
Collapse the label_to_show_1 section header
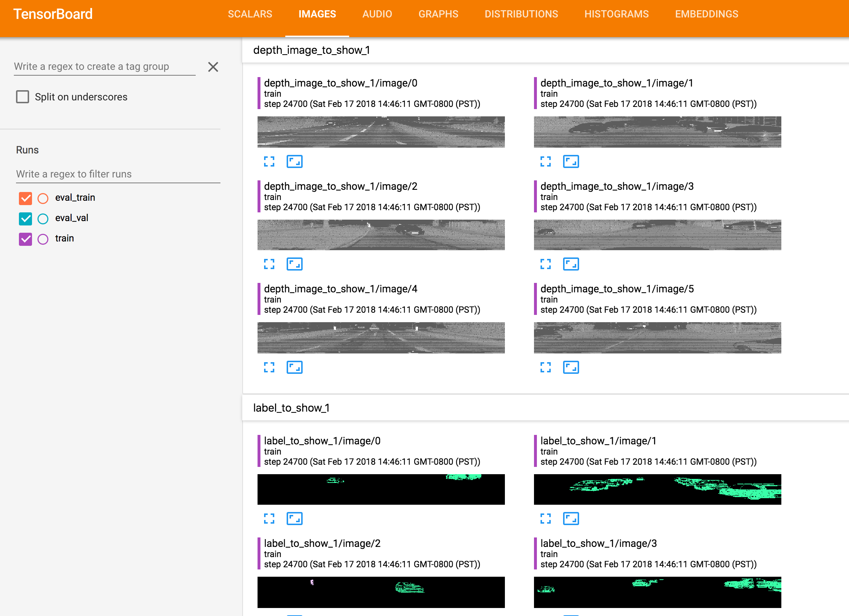pyautogui.click(x=291, y=408)
